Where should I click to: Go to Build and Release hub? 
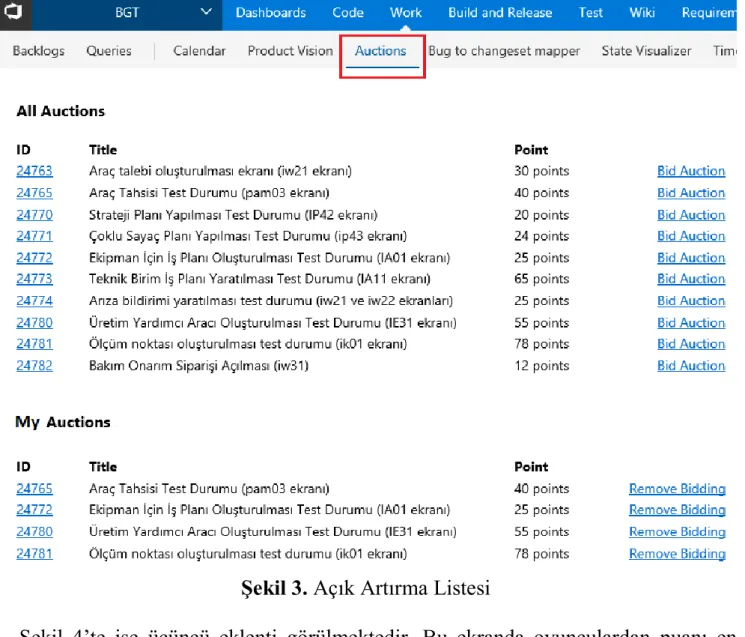[x=500, y=12]
